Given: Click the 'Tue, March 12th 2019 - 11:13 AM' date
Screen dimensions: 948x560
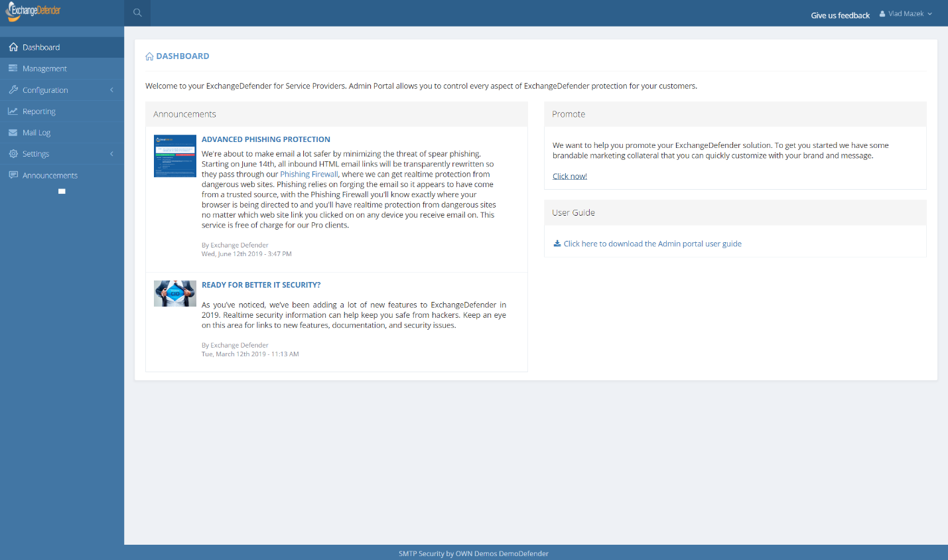Looking at the screenshot, I should [250, 354].
